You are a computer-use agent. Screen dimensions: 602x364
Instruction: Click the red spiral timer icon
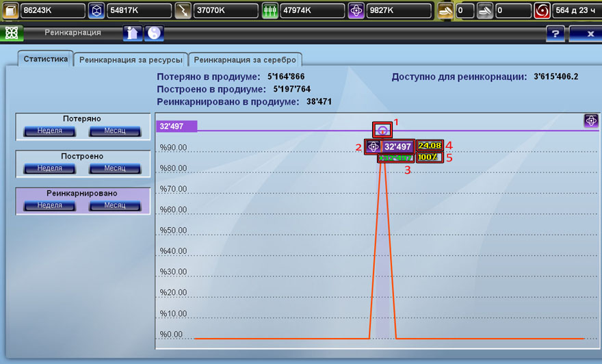tap(542, 11)
